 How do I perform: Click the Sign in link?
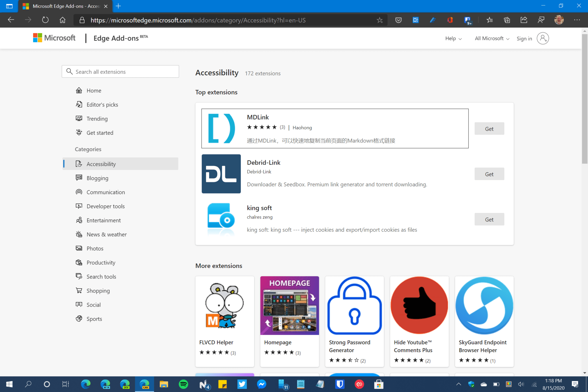click(x=524, y=38)
